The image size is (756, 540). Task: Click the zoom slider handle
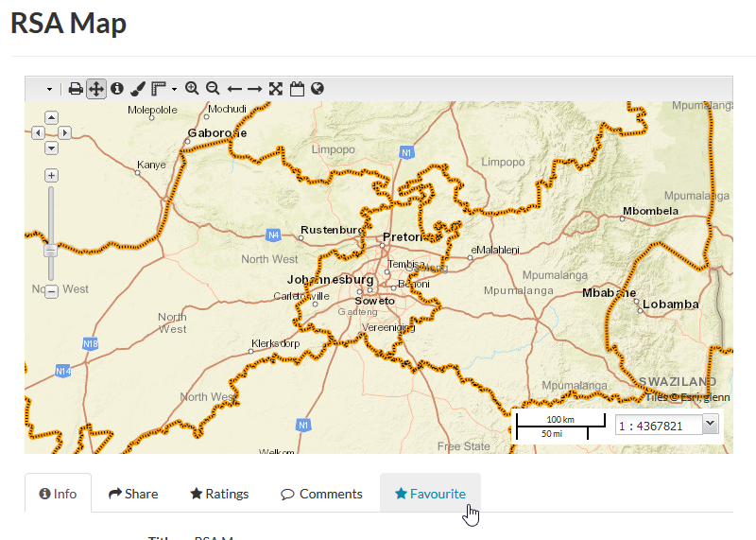(x=51, y=251)
